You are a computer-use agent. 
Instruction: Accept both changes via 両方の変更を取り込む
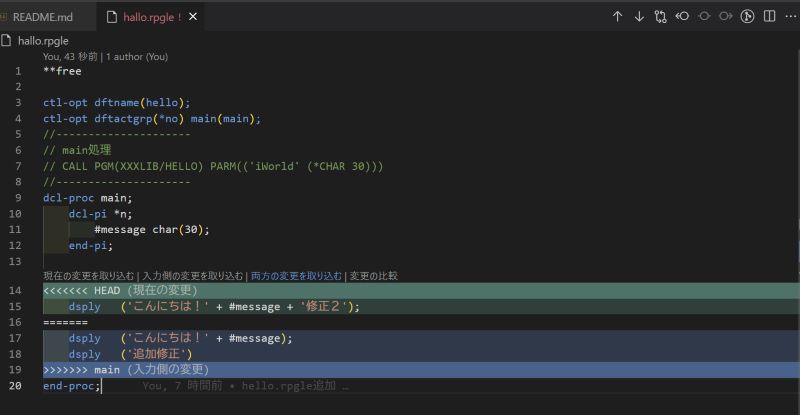(296, 276)
